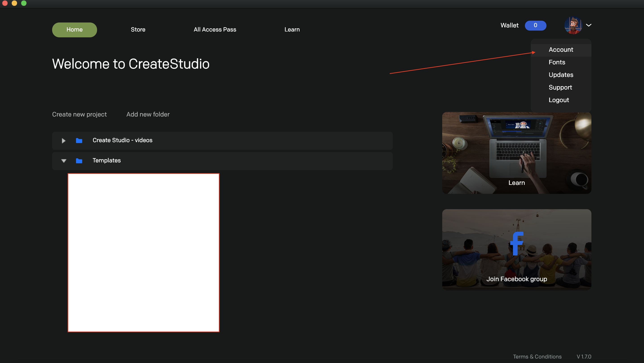
Task: Open the white template thumbnail under Templates
Action: tap(144, 253)
